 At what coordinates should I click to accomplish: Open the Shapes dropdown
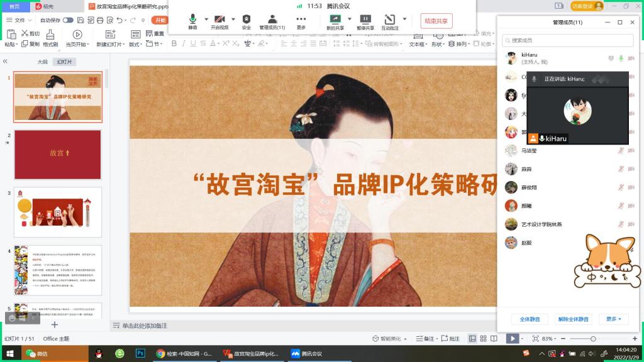[x=438, y=40]
